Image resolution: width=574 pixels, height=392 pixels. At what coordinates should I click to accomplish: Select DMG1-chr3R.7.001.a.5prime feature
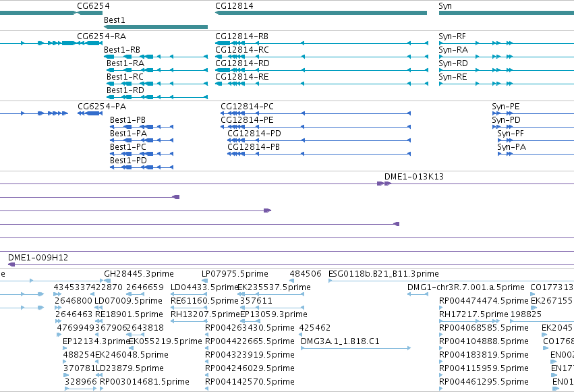click(466, 287)
